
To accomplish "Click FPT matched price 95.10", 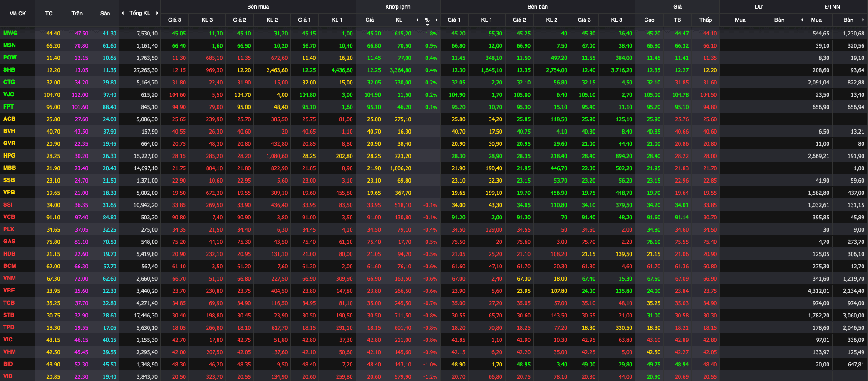I will 374,107.
